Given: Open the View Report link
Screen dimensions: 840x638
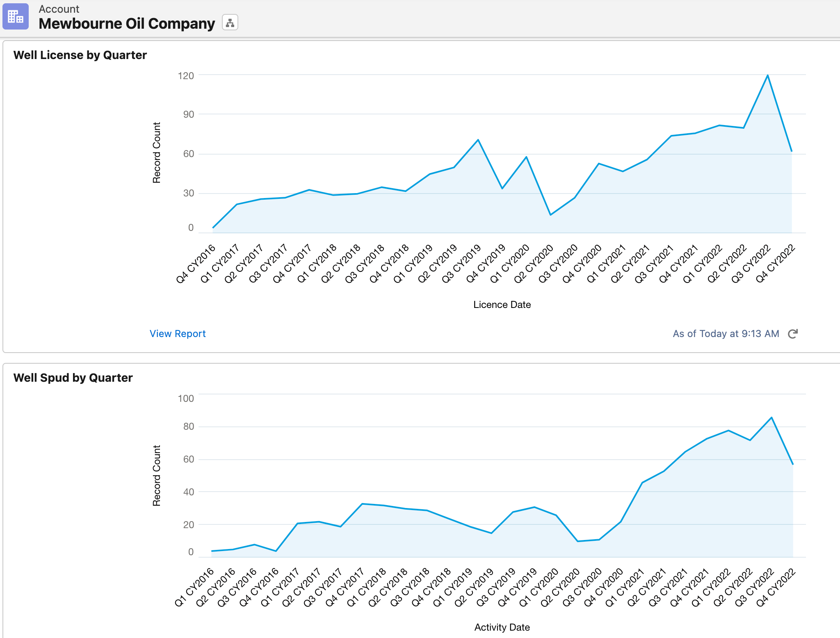Looking at the screenshot, I should coord(177,333).
